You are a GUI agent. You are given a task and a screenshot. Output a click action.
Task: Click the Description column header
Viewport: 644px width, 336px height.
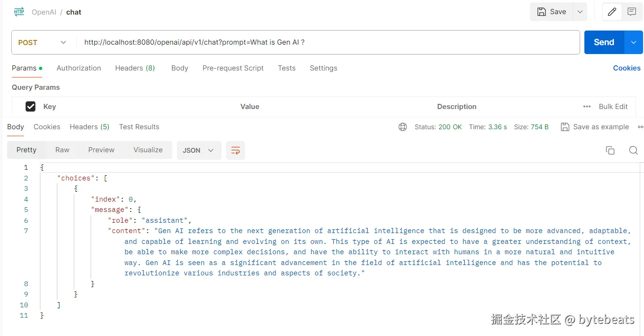[457, 107]
